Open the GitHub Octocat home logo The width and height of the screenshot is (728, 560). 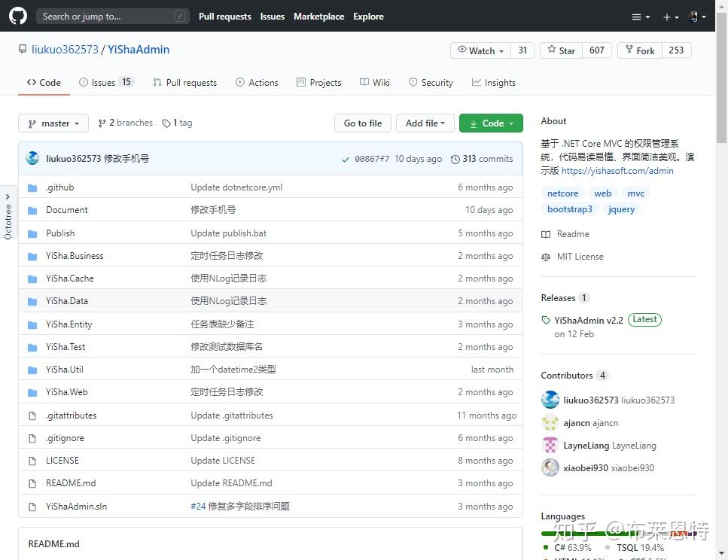[x=17, y=16]
